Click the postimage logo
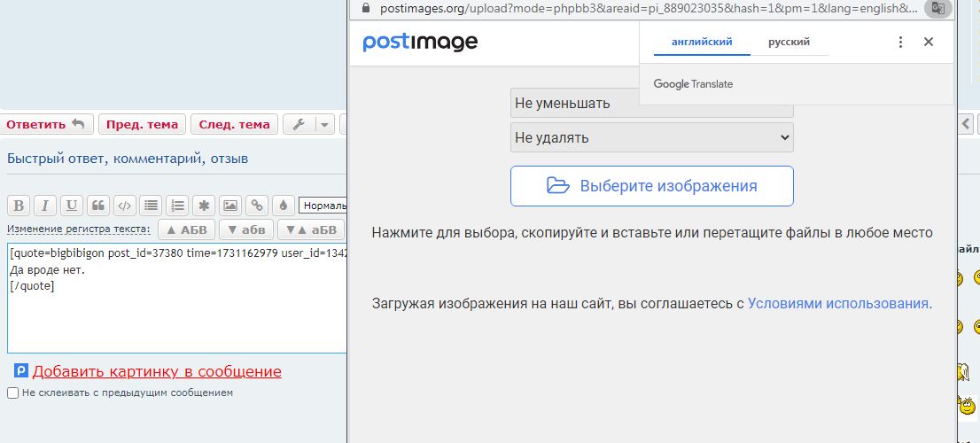The height and width of the screenshot is (443, 980). pyautogui.click(x=420, y=43)
